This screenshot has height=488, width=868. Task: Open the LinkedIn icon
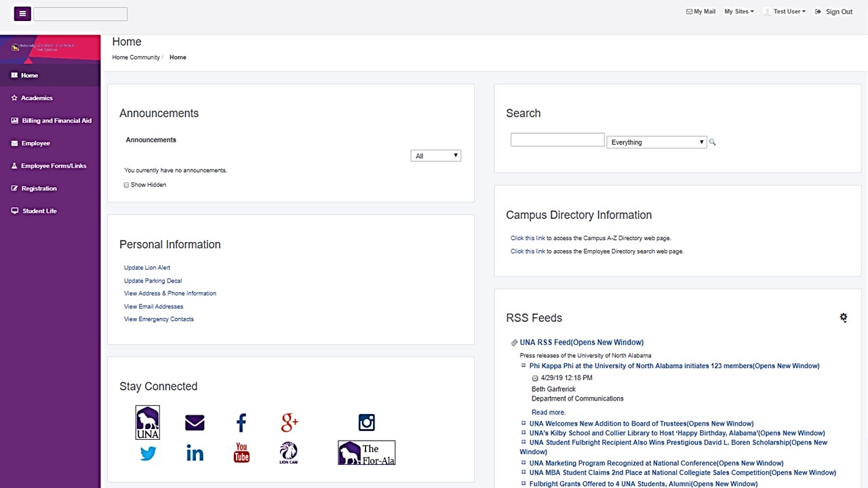tap(195, 453)
